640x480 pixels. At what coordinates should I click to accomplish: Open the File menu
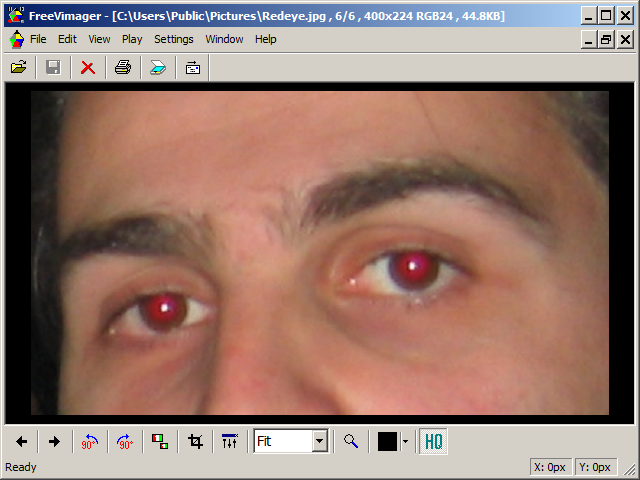[x=38, y=39]
